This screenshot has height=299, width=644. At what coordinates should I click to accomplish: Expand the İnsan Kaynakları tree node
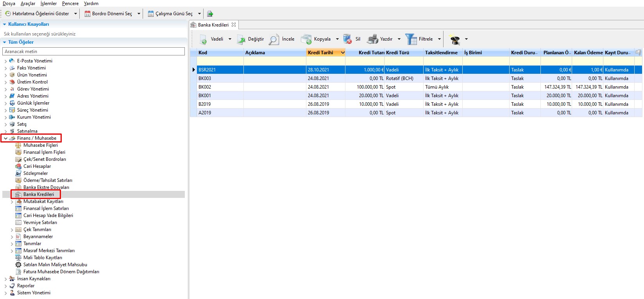tap(5, 279)
